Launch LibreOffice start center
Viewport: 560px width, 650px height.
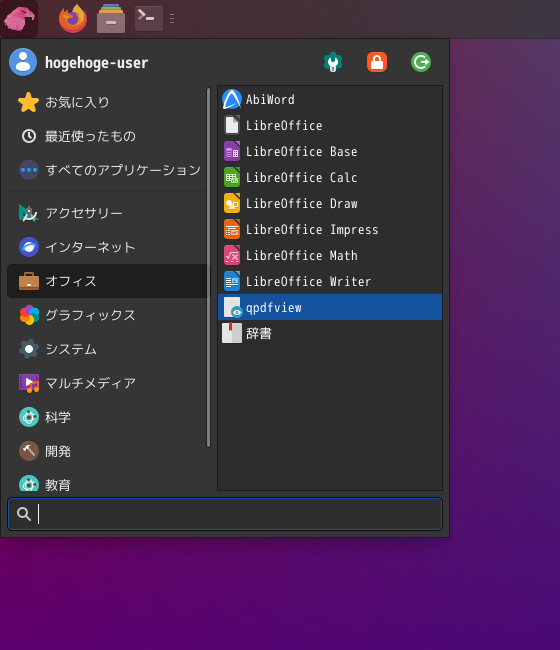(330, 125)
